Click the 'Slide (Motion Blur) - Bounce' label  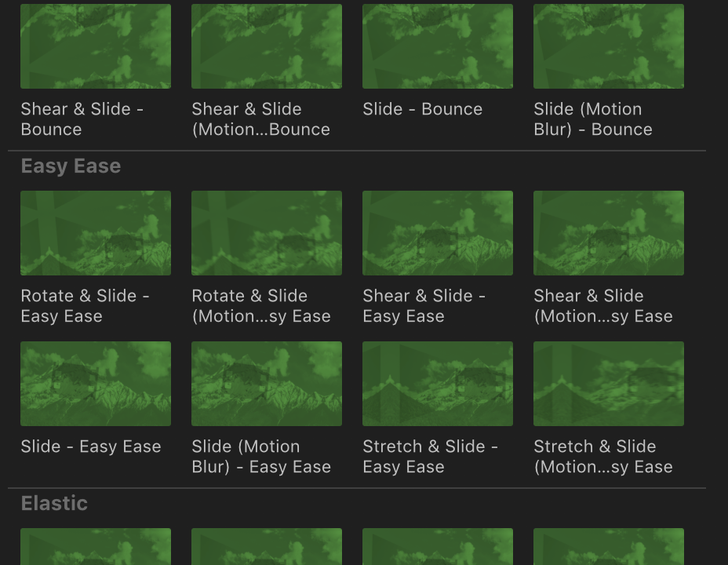tap(593, 118)
